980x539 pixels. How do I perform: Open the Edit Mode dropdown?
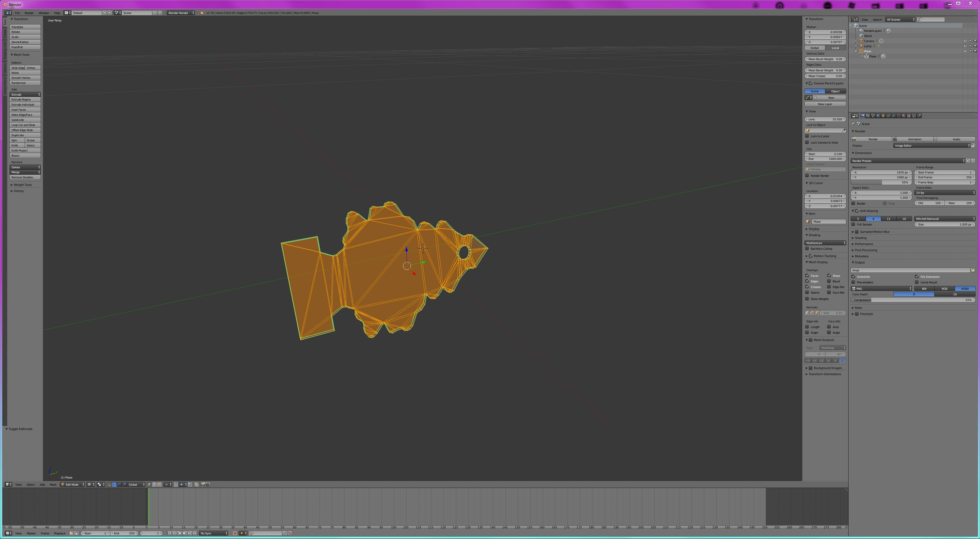point(72,485)
